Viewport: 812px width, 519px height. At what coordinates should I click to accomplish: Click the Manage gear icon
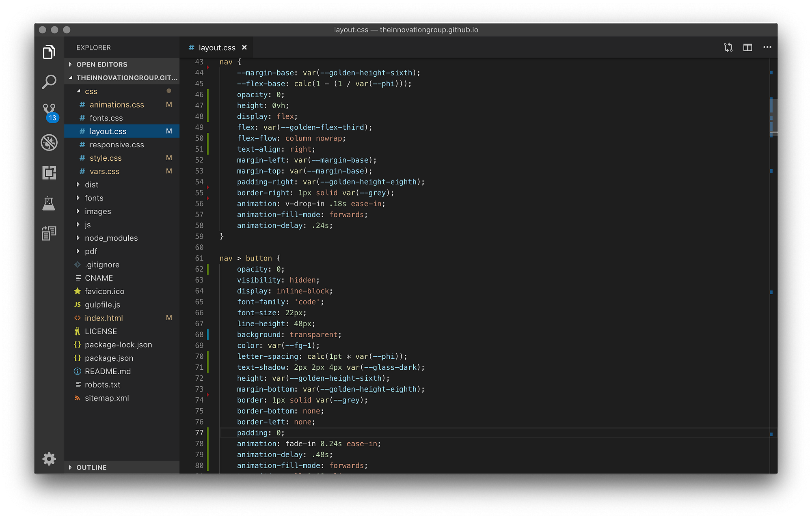tap(49, 459)
